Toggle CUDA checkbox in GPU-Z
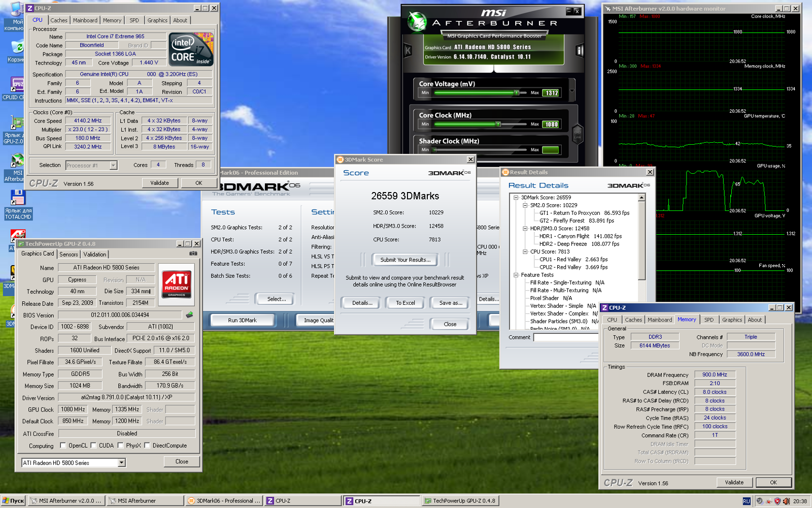812x508 pixels. pyautogui.click(x=93, y=446)
